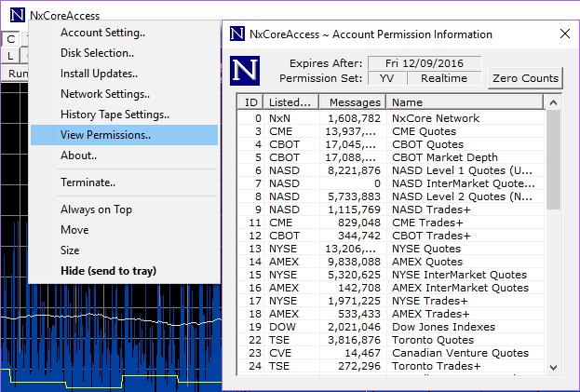This screenshot has width=580, height=392.
Task: Select the Canadian Venture Quotes row
Action: [x=391, y=353]
